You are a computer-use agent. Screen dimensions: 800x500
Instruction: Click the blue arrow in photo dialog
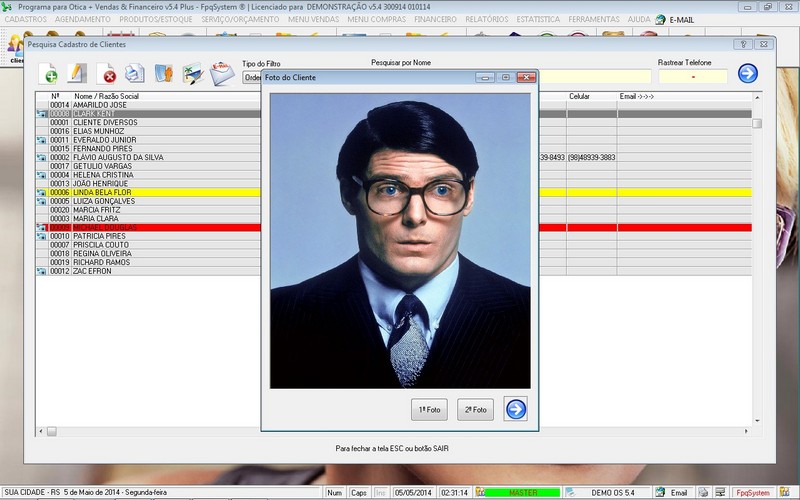tap(515, 409)
